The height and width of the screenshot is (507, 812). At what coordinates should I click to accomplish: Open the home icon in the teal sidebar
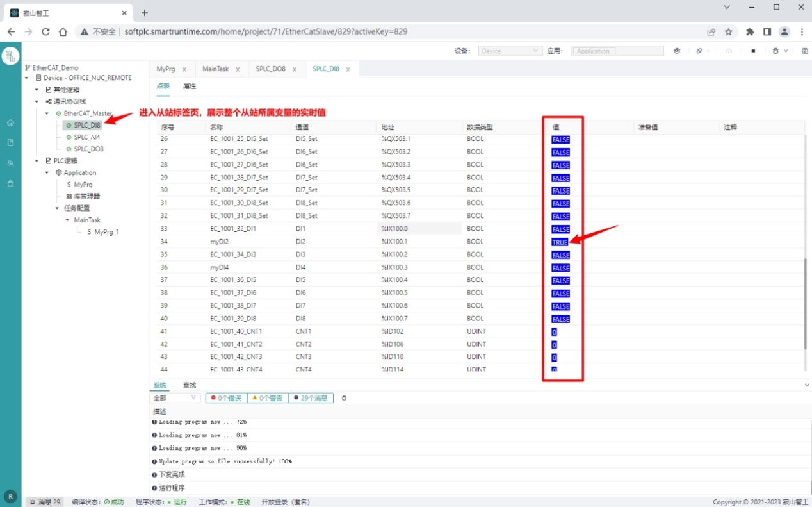10,122
